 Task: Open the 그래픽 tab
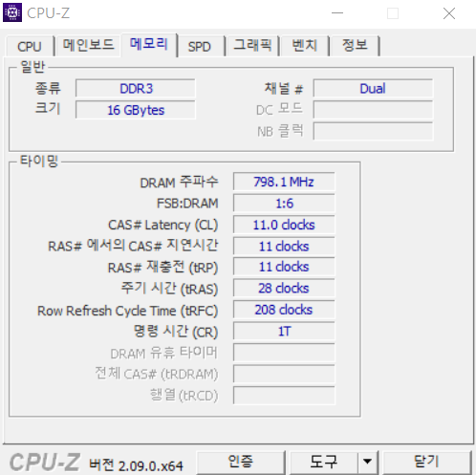(x=252, y=45)
